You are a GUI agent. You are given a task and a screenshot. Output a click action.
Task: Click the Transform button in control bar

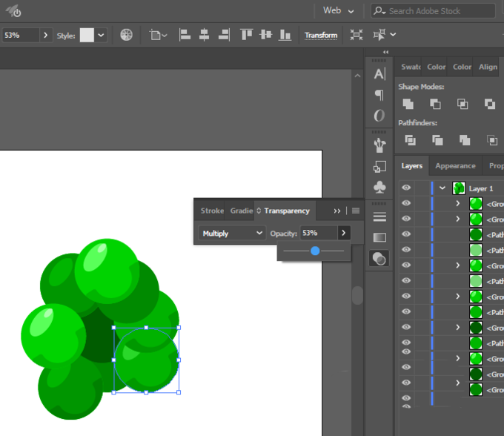pyautogui.click(x=321, y=35)
